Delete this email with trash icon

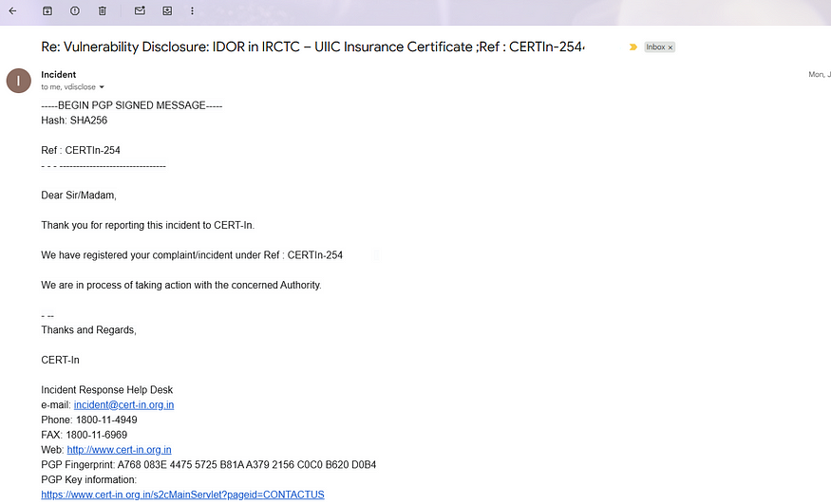(103, 10)
